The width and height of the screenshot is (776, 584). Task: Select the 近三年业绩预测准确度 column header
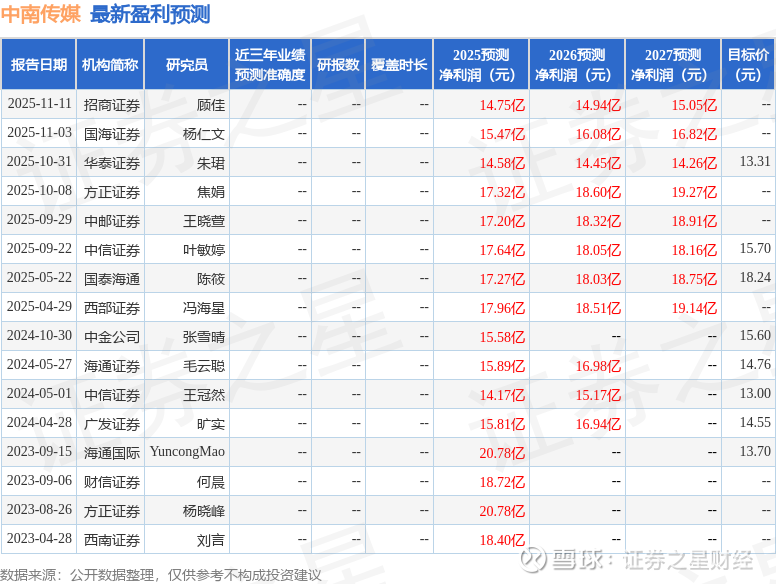point(270,64)
